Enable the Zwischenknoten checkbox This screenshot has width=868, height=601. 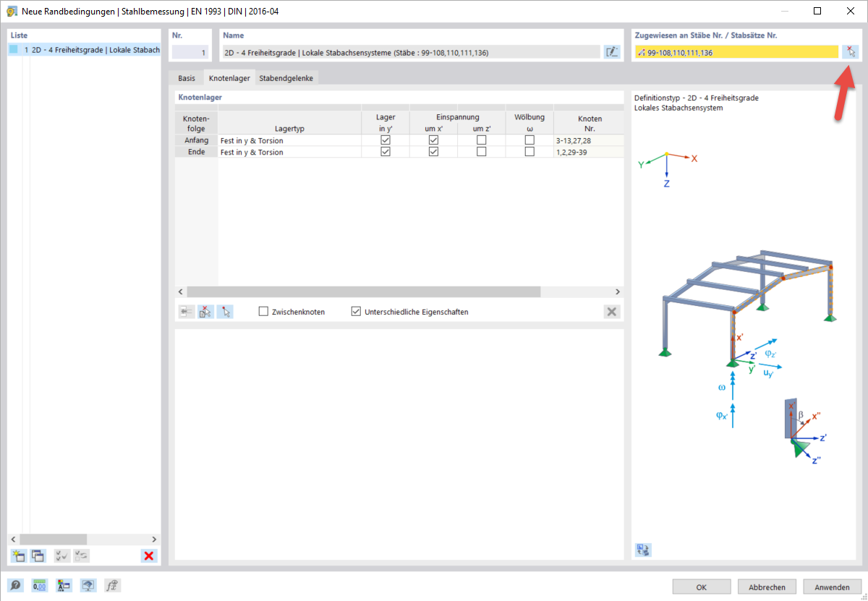pos(264,312)
